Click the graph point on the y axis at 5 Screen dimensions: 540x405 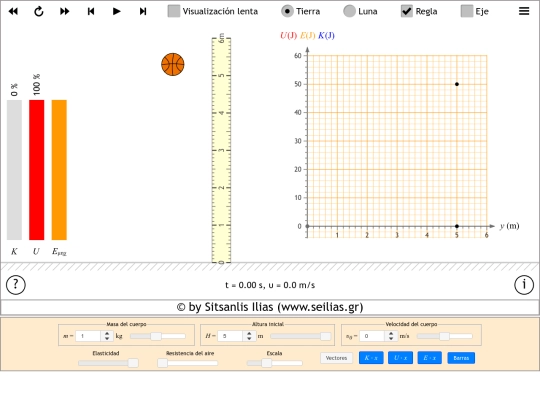point(457,226)
